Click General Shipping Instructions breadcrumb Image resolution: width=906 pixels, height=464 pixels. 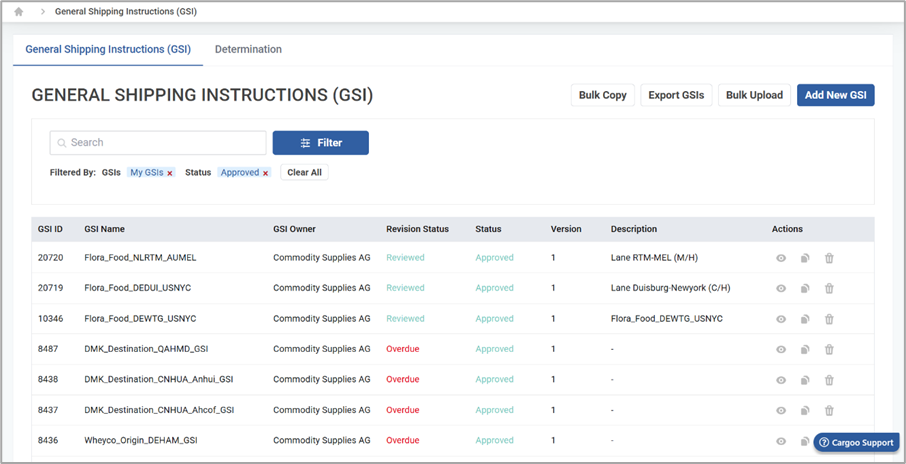click(126, 12)
